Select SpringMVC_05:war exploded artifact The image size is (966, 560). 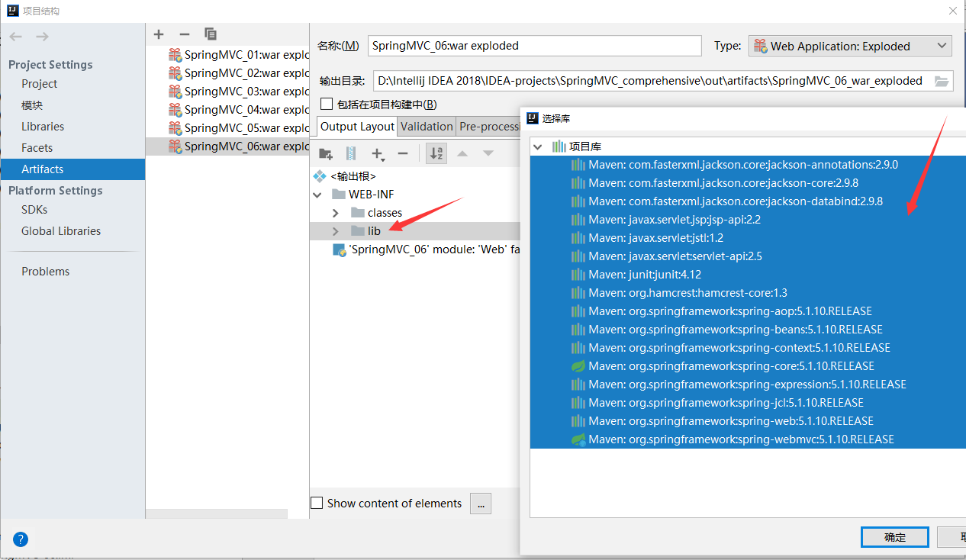[227, 128]
